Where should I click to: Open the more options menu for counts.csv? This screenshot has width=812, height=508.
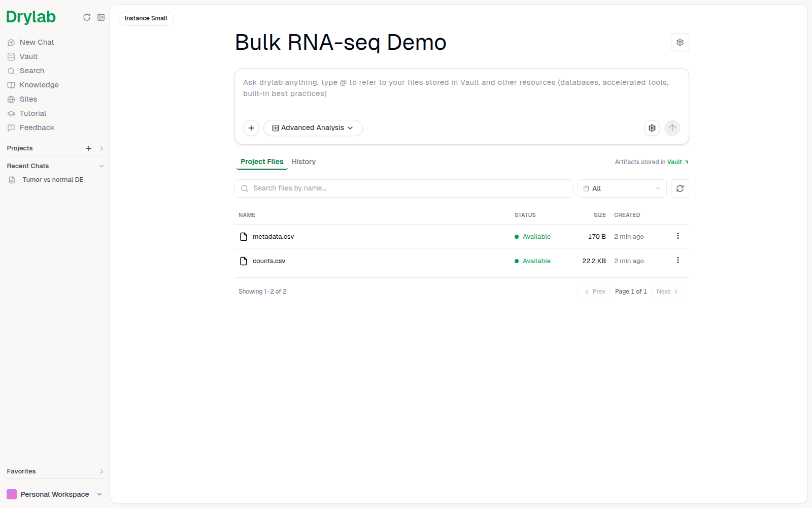tap(678, 261)
